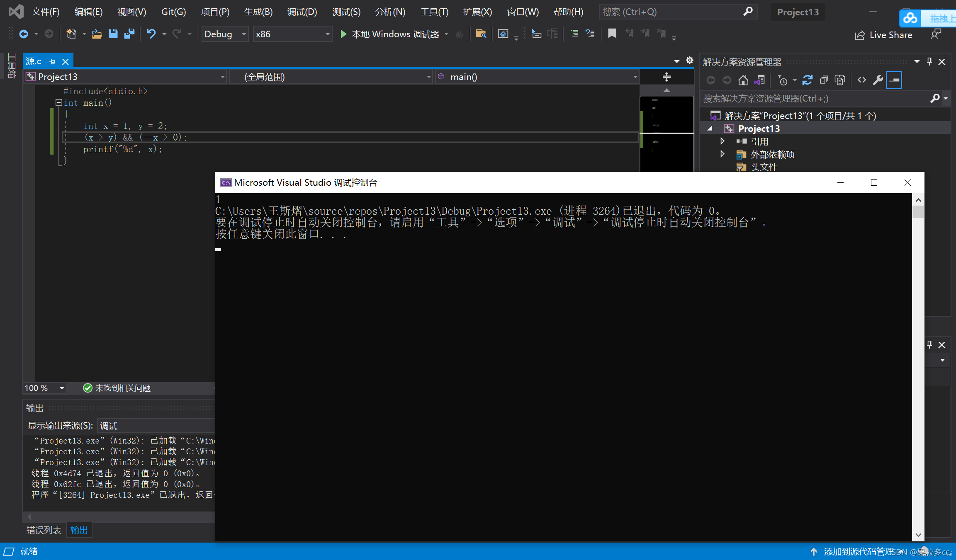Click the feedback person icon near Live Share
The width and height of the screenshot is (956, 560).
point(936,34)
